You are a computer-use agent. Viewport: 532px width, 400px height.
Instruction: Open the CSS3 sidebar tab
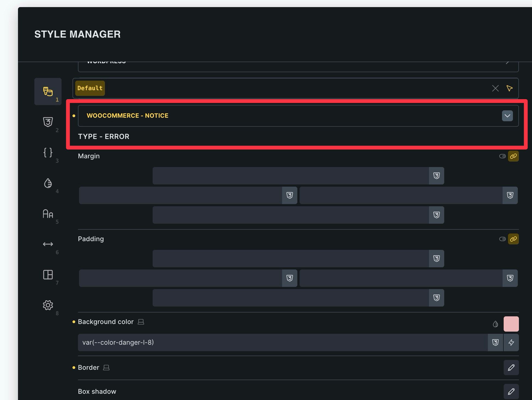pos(48,122)
